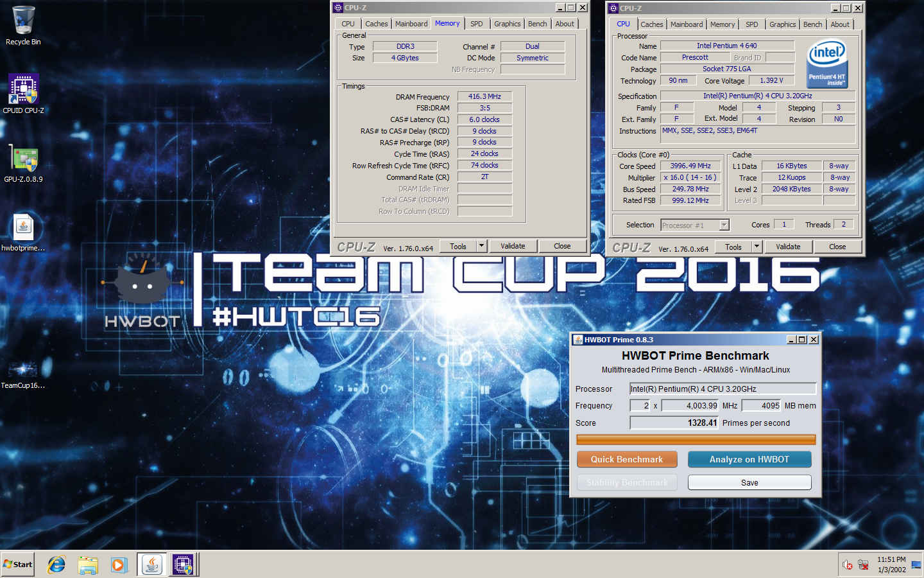Open About tab in memory CPU-Z window
924x578 pixels.
(565, 24)
